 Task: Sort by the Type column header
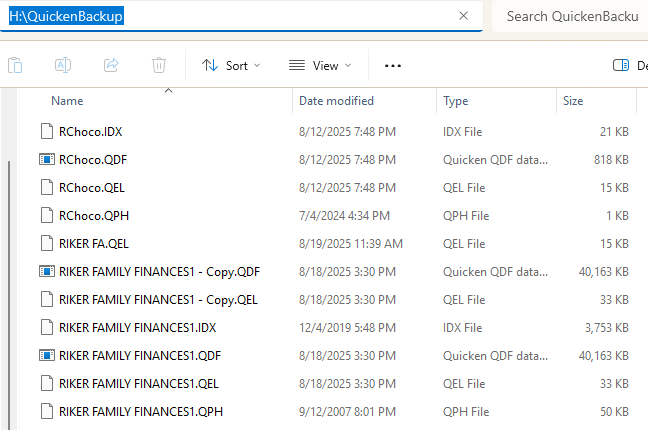tap(455, 101)
